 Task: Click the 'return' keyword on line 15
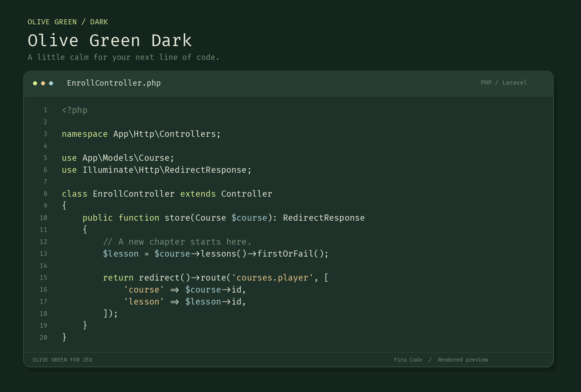[x=118, y=278]
